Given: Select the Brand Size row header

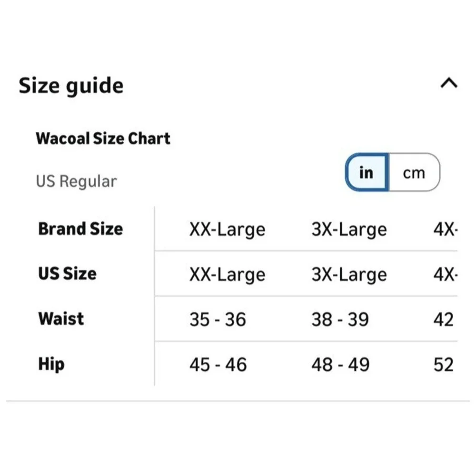Looking at the screenshot, I should point(80,229).
